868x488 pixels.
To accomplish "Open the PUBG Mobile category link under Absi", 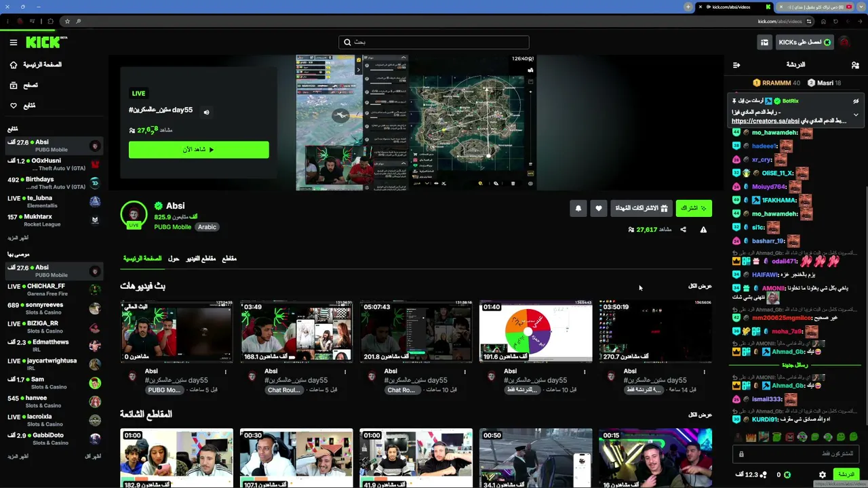I will coord(173,227).
